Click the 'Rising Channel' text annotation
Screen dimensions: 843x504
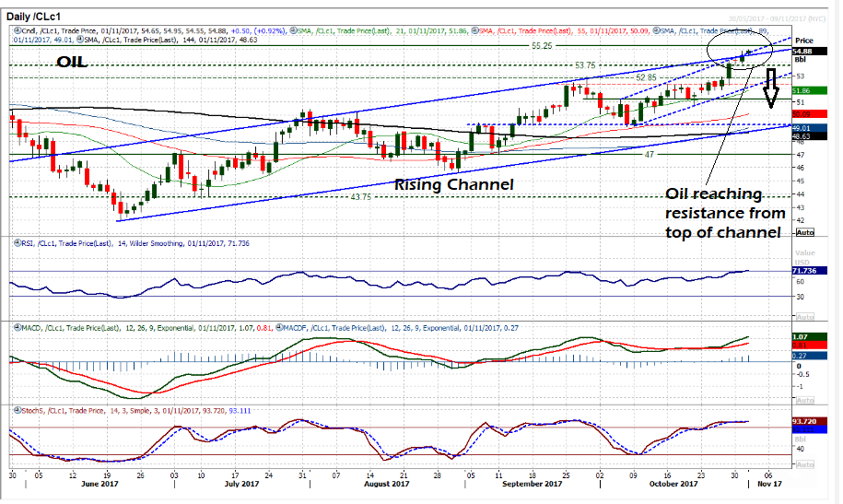coord(453,184)
